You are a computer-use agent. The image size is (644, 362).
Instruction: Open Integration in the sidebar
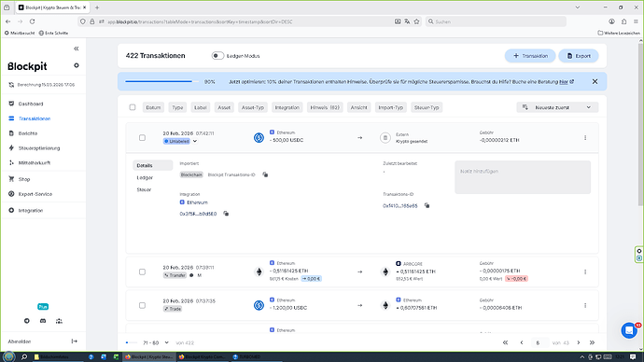tap(31, 211)
